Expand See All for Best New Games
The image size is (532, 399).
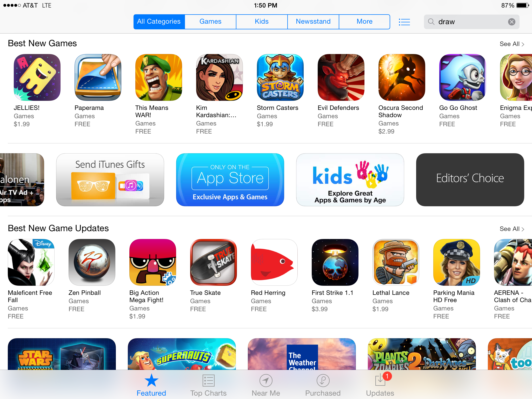point(512,44)
